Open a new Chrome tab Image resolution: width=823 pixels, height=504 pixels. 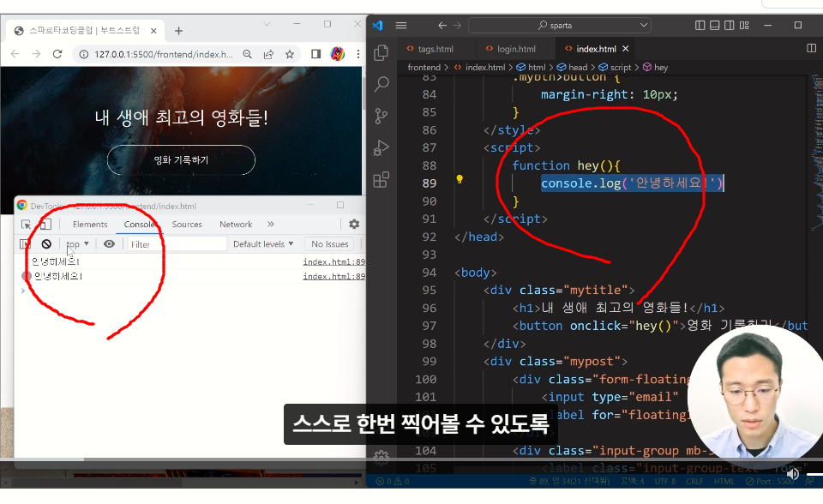coord(178,31)
